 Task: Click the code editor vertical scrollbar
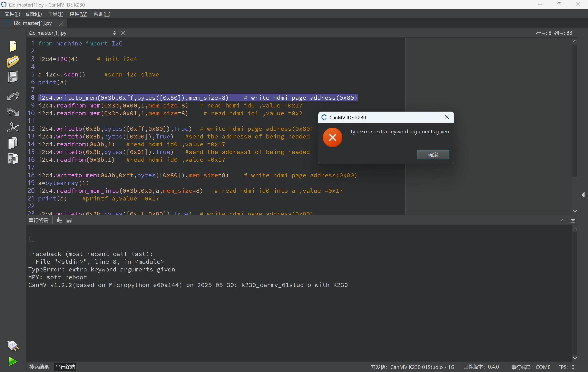575,110
